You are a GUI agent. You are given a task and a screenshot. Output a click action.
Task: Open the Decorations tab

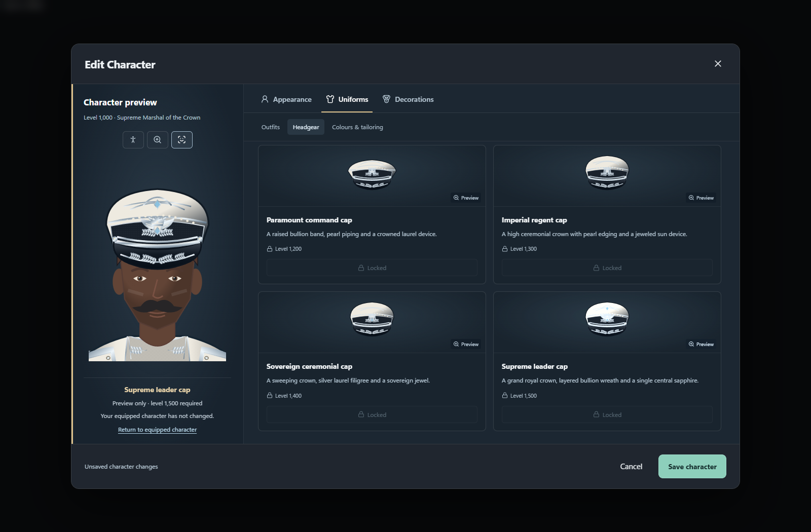point(408,99)
